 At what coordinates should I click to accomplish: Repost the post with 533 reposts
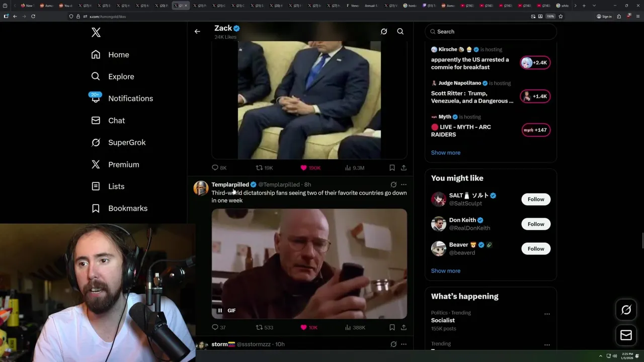[265, 327]
